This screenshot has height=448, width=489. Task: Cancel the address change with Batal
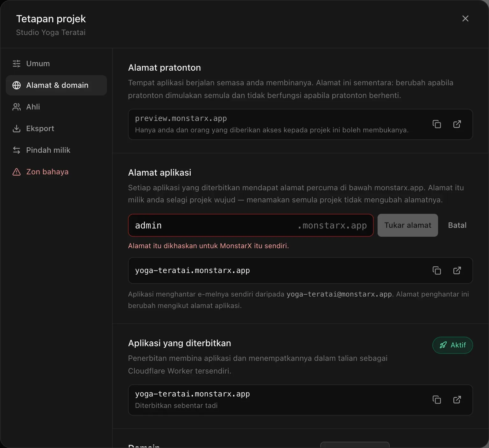(x=457, y=225)
